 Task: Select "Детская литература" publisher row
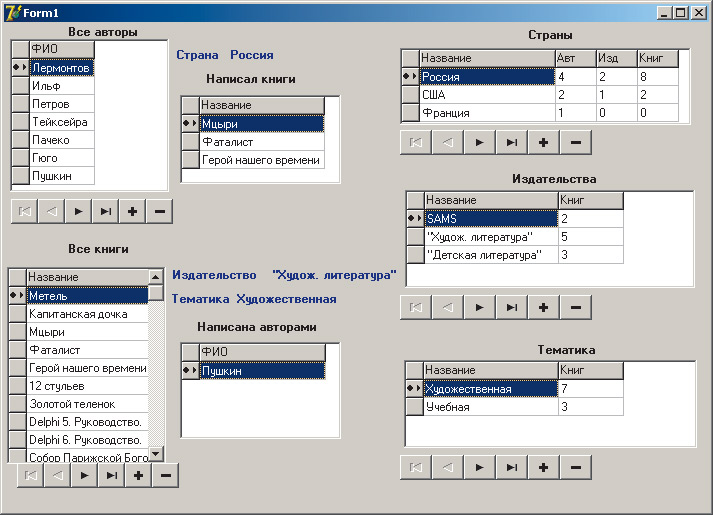tap(491, 255)
